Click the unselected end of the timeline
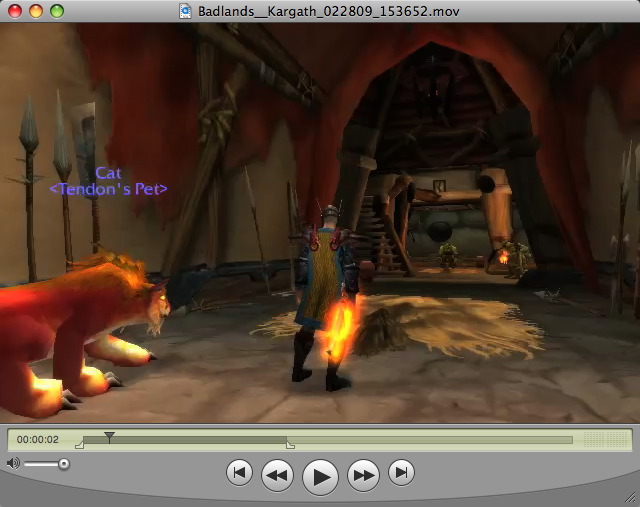This screenshot has width=640, height=507. pos(430,439)
